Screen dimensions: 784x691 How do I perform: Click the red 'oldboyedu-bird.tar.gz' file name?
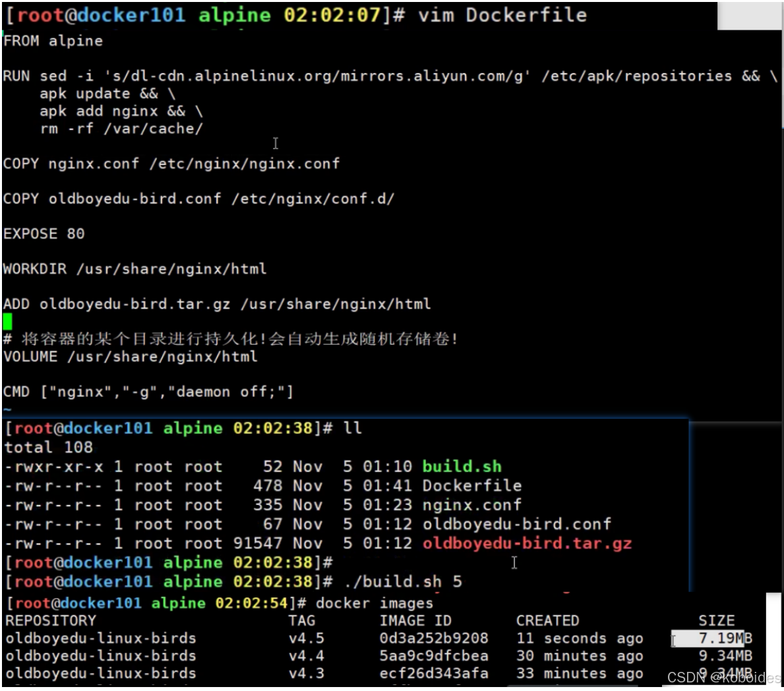[527, 543]
